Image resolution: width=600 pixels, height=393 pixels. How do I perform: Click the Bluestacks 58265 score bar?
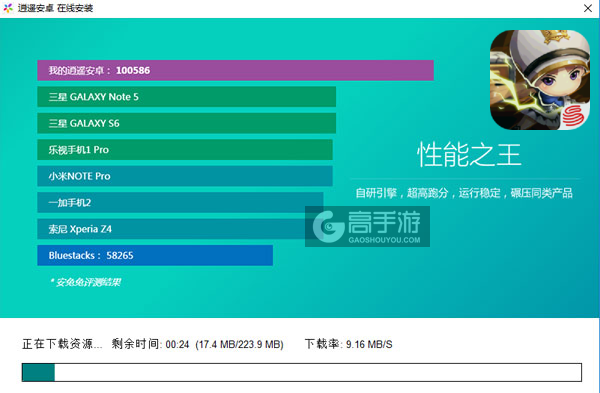155,255
